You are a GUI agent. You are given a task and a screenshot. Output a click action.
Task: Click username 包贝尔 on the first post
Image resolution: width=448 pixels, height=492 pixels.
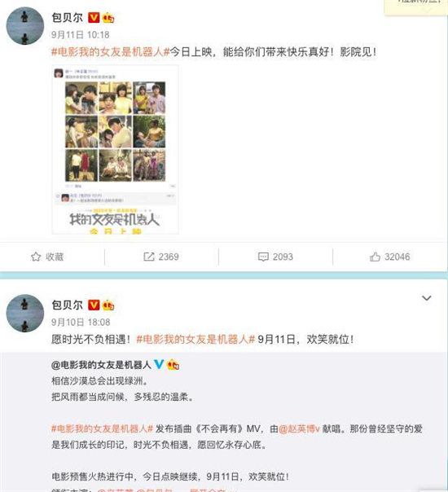67,18
